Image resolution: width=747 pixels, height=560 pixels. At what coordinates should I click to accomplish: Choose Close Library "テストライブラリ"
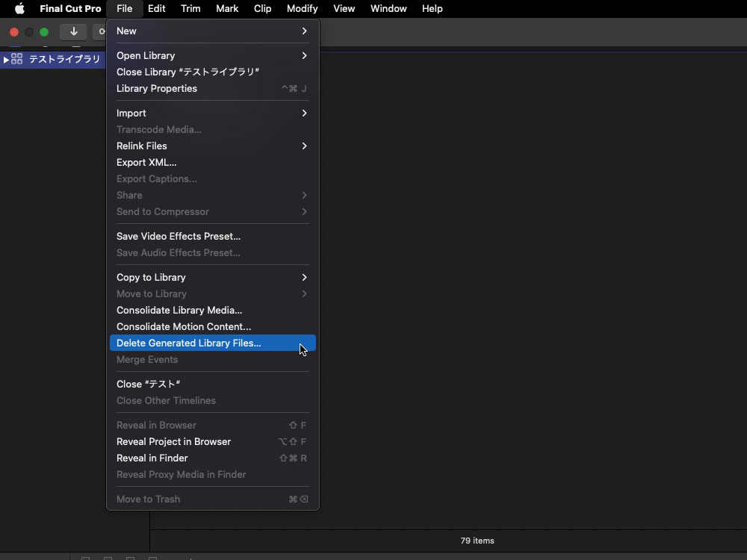click(x=212, y=72)
